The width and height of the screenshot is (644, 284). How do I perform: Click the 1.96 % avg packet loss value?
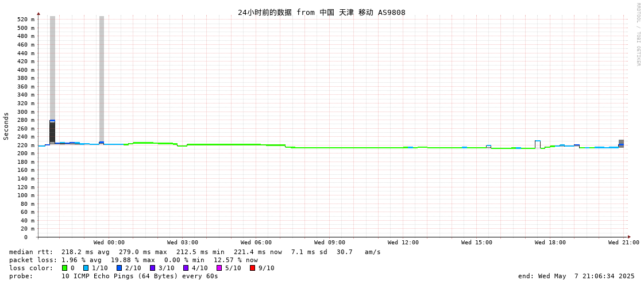coord(82,260)
